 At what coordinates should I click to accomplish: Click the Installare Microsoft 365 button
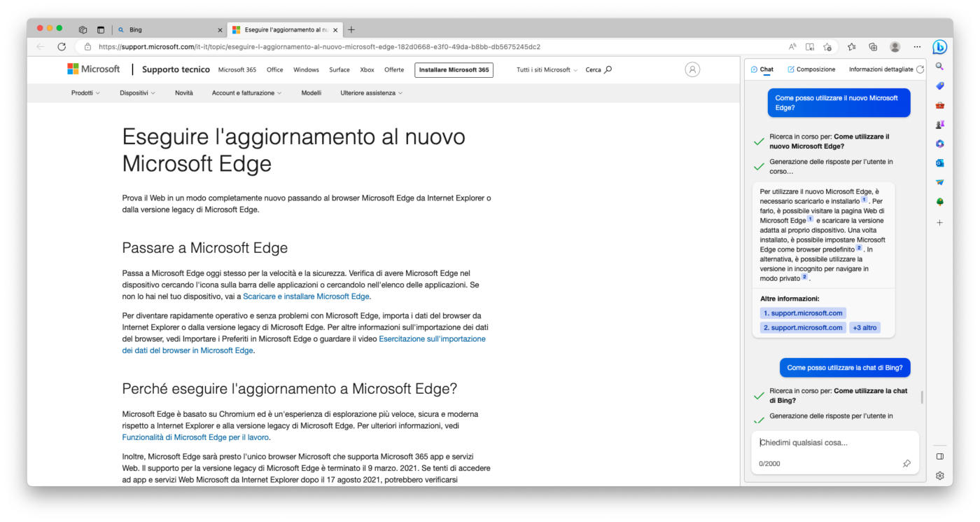(x=454, y=70)
